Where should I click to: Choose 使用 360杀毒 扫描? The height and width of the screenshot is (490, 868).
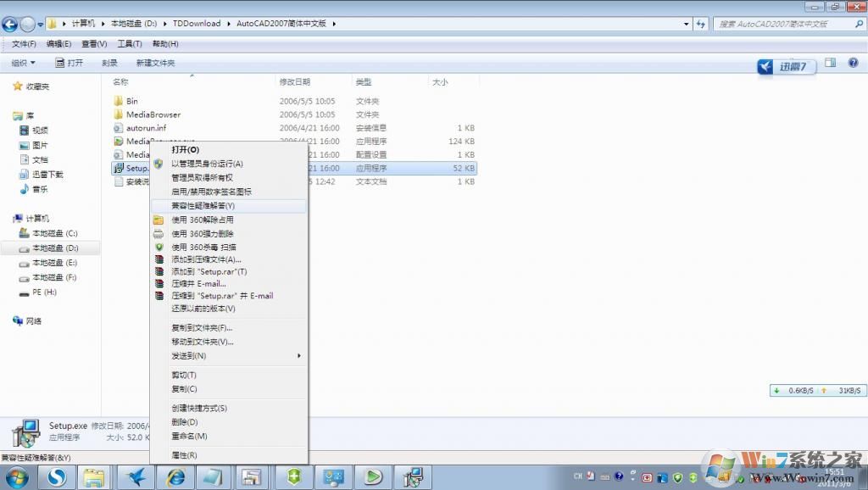[228, 248]
